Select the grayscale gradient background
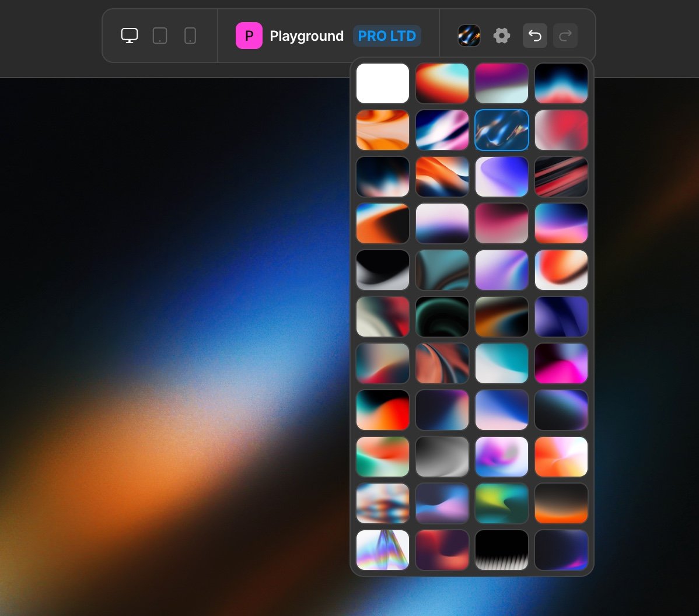This screenshot has height=616, width=699. tap(442, 457)
